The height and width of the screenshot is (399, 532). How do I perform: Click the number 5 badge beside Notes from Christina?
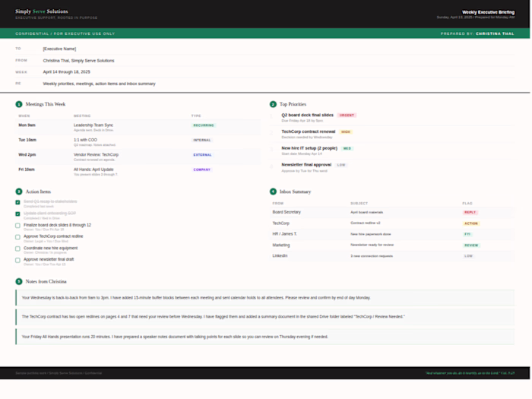click(x=19, y=282)
